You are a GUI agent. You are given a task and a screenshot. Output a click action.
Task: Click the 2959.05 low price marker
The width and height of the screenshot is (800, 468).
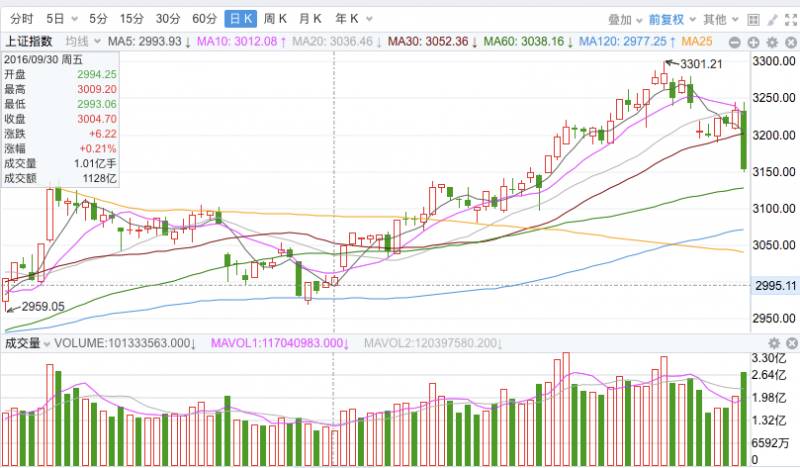[43, 307]
